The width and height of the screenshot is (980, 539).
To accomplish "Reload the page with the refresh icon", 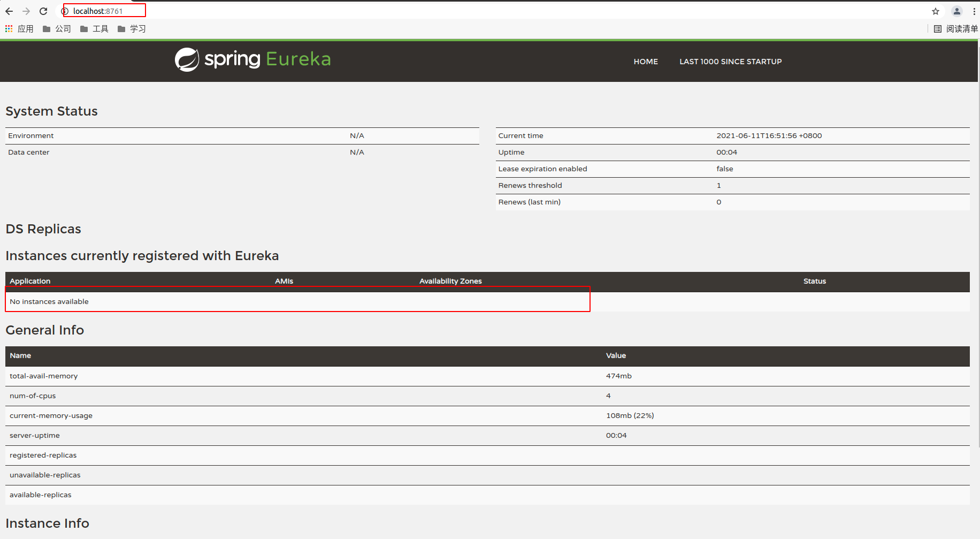I will 43,11.
